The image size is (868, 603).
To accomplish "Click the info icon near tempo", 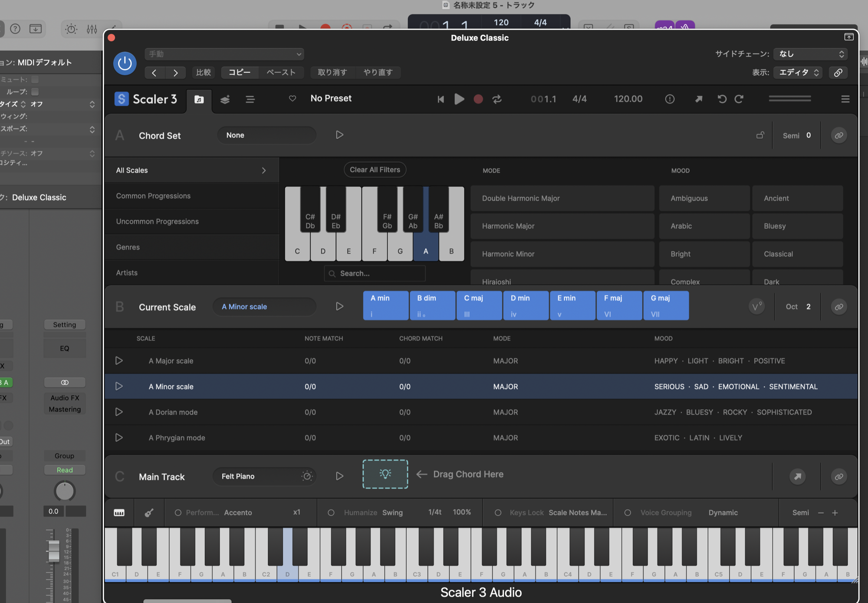I will (670, 99).
